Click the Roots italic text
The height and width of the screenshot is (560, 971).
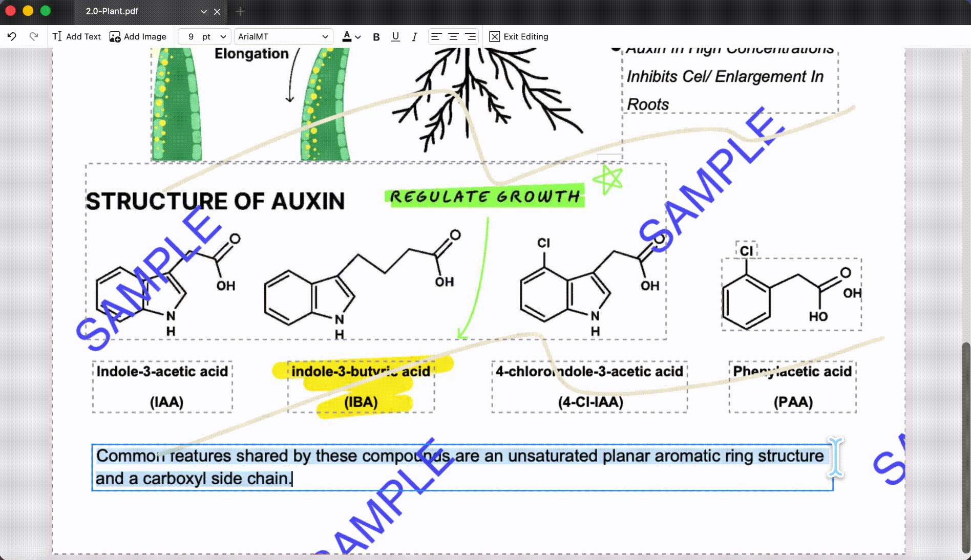648,104
